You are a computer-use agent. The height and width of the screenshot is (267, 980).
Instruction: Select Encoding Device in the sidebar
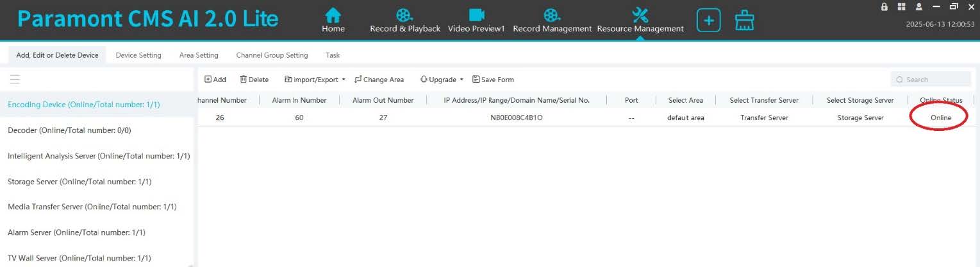click(97, 104)
